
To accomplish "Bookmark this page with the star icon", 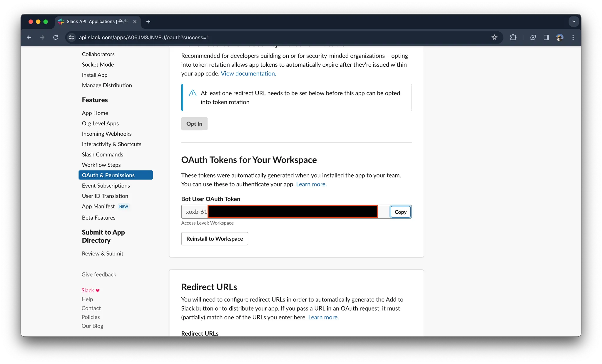I will pos(494,37).
